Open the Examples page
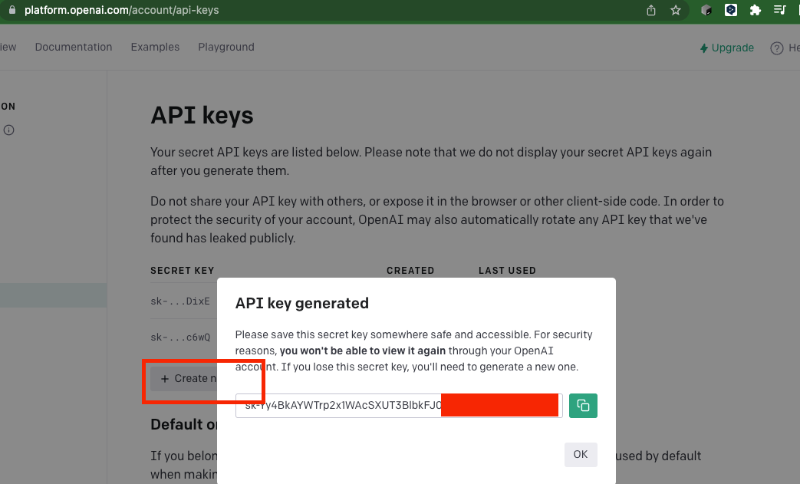Image resolution: width=800 pixels, height=484 pixels. (x=155, y=47)
